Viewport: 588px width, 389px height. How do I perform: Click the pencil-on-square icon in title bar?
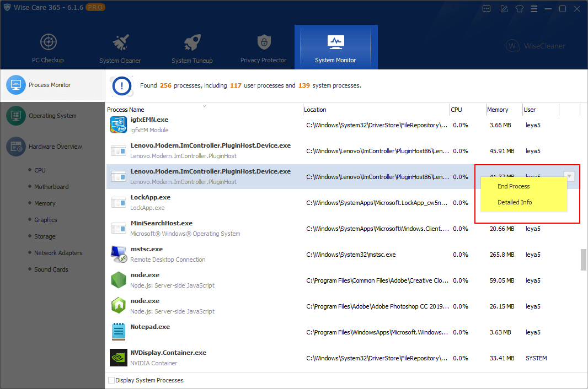coord(504,9)
